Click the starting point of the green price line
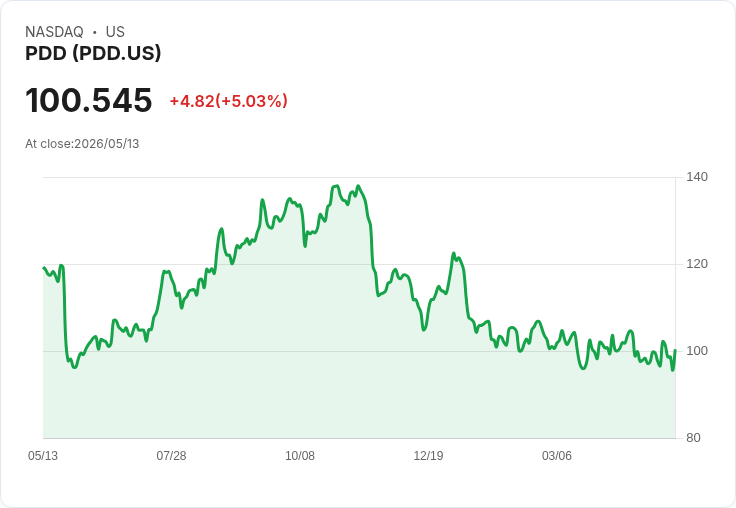The height and width of the screenshot is (508, 736). (44, 268)
